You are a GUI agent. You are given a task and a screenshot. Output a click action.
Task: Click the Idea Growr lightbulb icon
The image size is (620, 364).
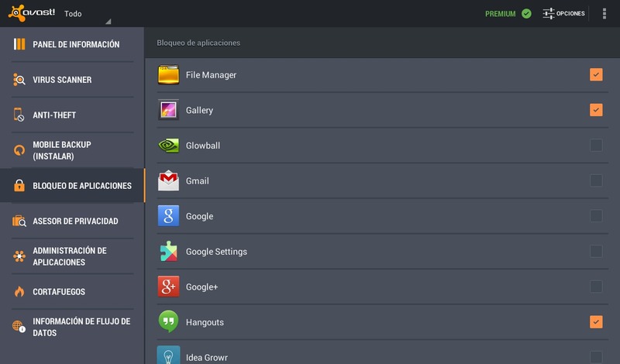click(168, 355)
